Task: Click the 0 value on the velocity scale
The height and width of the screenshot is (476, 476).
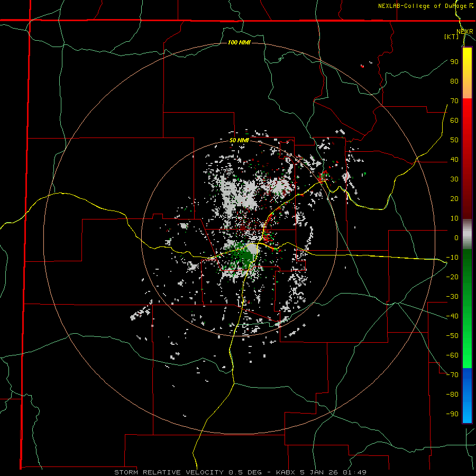Action: pos(456,237)
